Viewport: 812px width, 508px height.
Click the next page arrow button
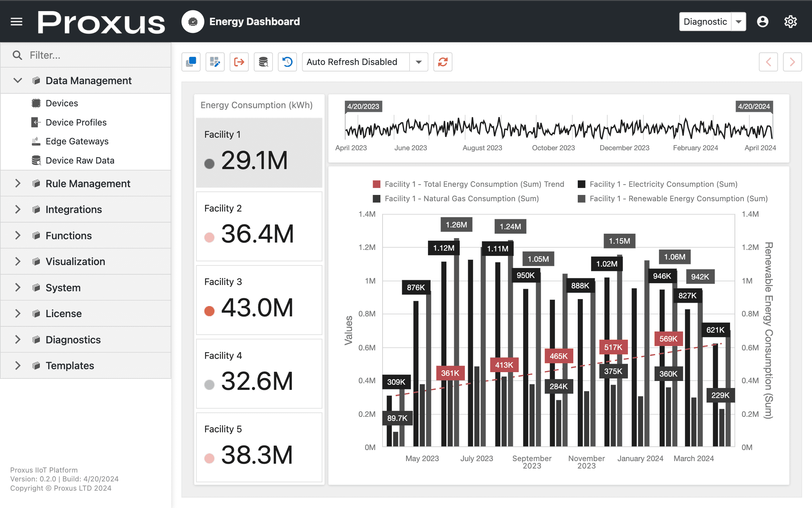tap(792, 62)
